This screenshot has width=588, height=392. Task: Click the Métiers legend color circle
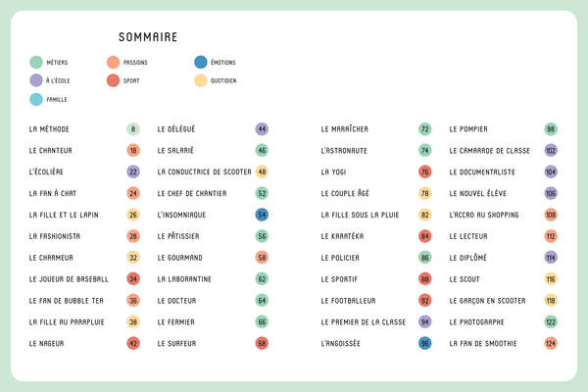click(36, 62)
